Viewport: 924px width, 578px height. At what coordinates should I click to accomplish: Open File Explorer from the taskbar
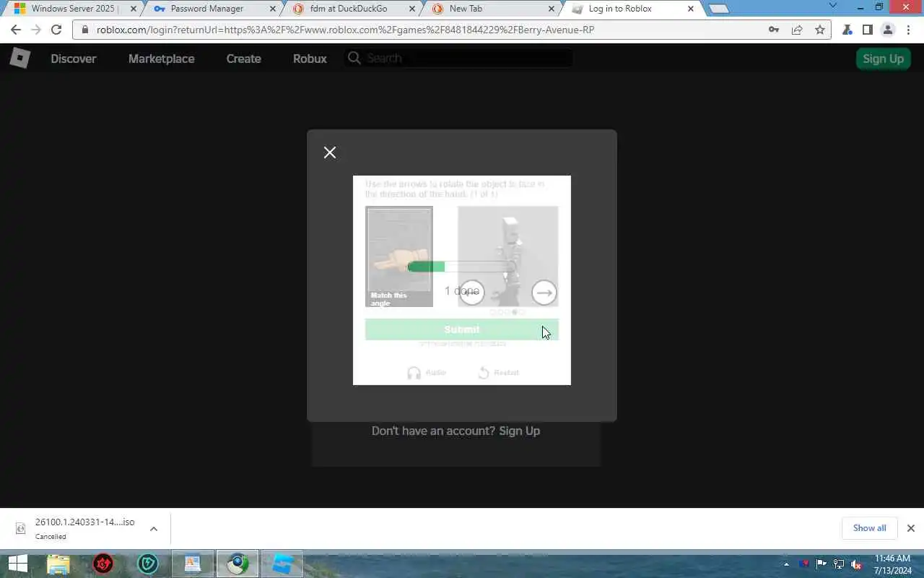[x=58, y=564]
